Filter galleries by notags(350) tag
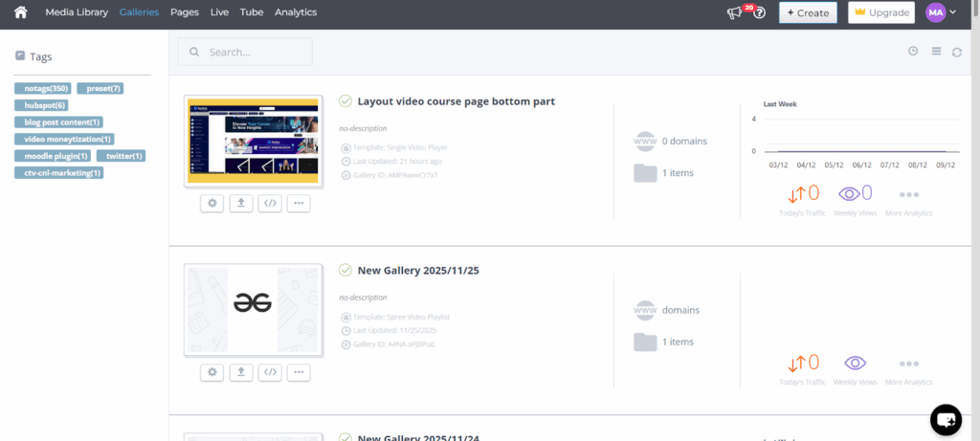This screenshot has width=980, height=441. click(x=43, y=88)
